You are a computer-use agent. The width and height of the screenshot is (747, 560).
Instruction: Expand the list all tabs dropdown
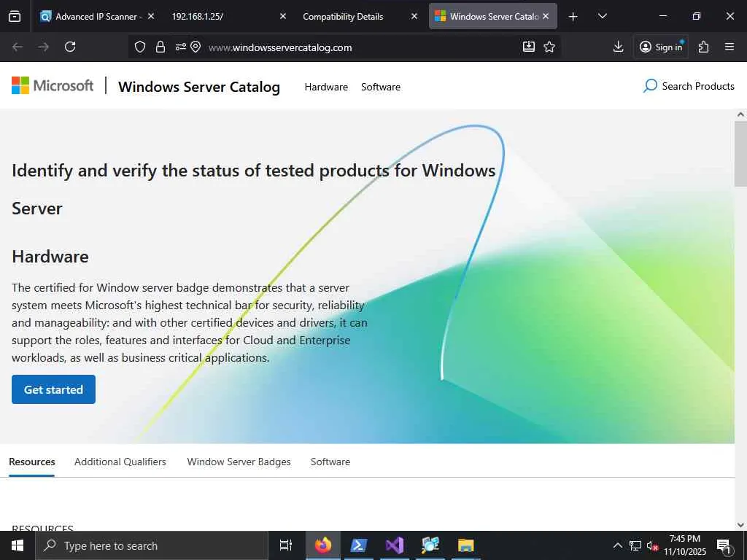click(602, 16)
